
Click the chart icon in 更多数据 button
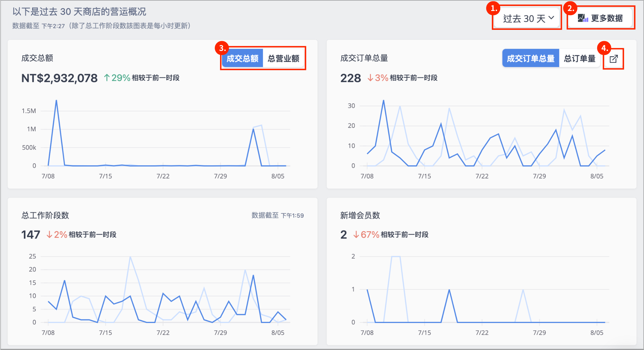click(x=583, y=18)
